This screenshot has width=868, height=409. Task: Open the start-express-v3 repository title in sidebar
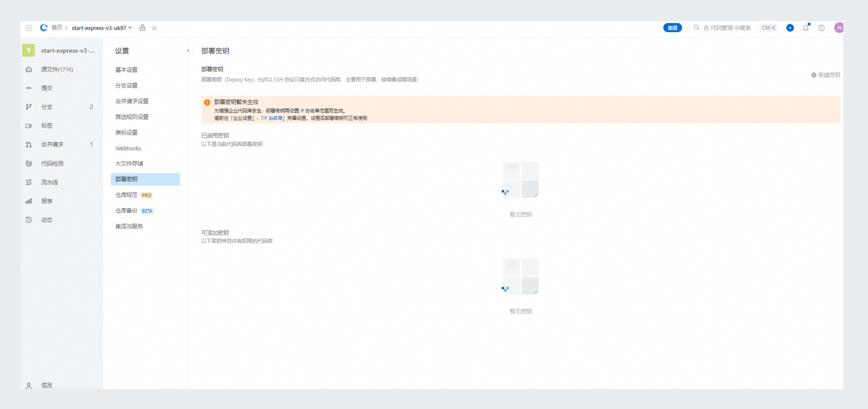[68, 51]
